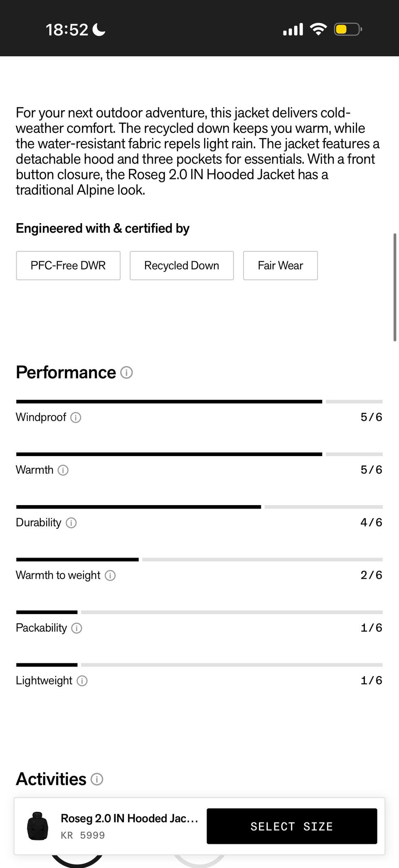
Task: Tap the Roseg 2.0 IN Hooded Jacket title
Action: (129, 818)
